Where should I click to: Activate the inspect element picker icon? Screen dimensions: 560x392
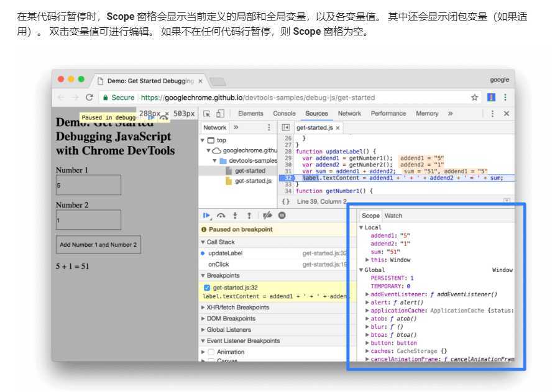[x=206, y=114]
